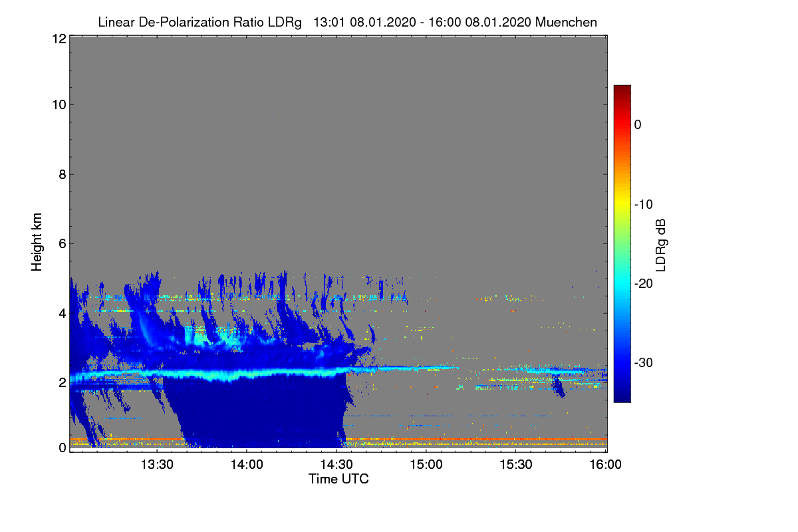This screenshot has height=532, width=798.
Task: Click the bright cyan melting layer band at 14:00
Action: 247,374
